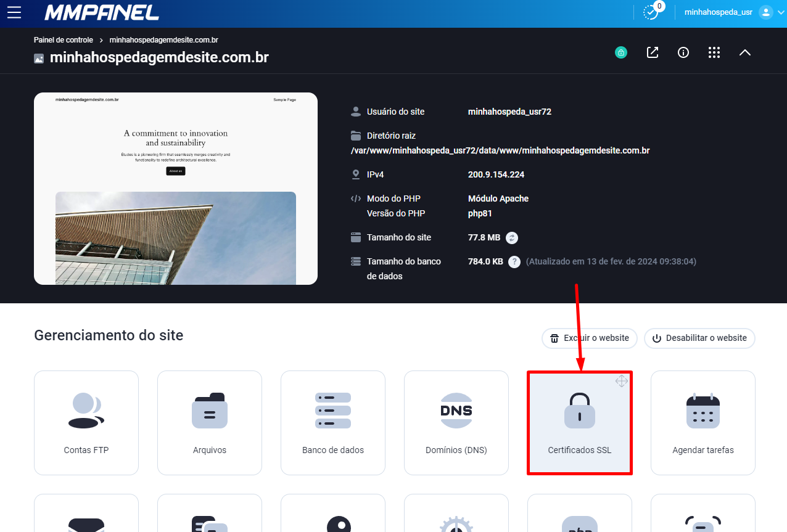
Task: Open the minhahospeda_usr account avatar
Action: (765, 12)
